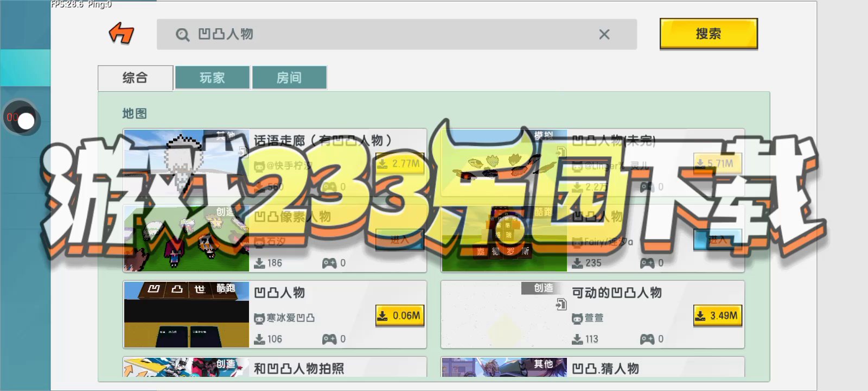The height and width of the screenshot is (391, 868).
Task: Clear the search text with the X
Action: [x=604, y=35]
